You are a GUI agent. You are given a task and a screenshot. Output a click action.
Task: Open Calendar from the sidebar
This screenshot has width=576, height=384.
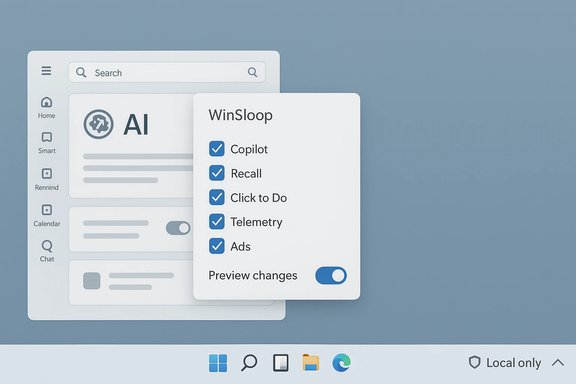coord(47,215)
